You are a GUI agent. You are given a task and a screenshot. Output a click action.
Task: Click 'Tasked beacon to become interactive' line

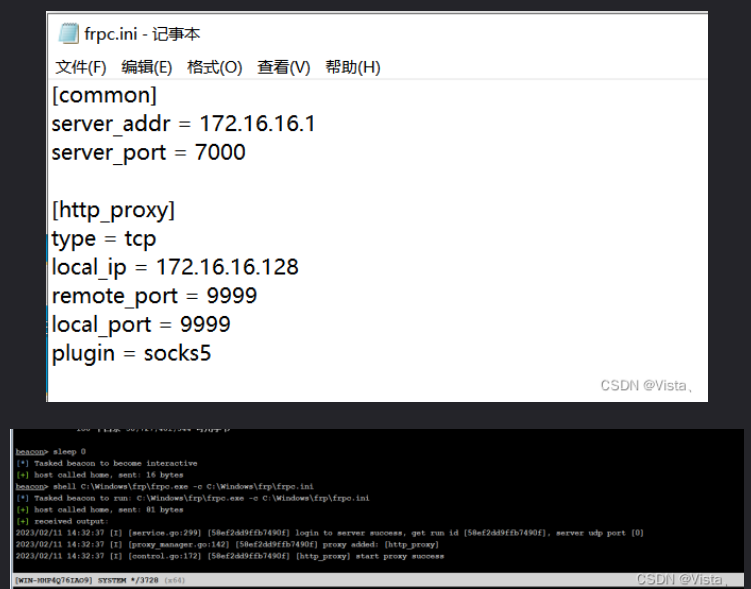(x=106, y=463)
